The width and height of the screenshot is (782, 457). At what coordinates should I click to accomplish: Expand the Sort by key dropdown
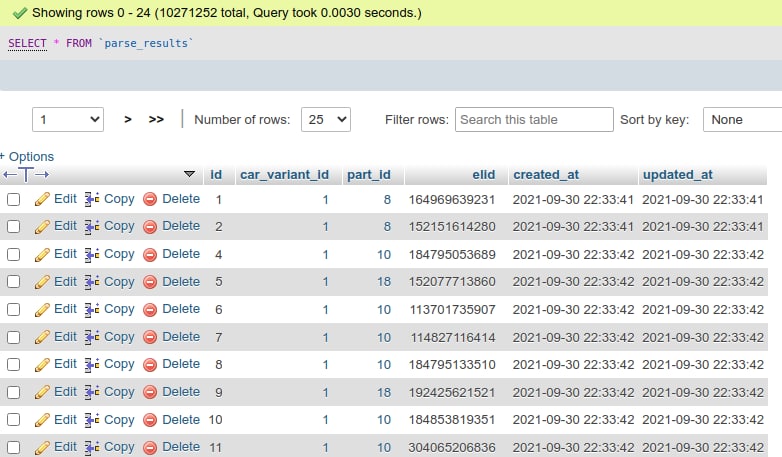(x=742, y=119)
